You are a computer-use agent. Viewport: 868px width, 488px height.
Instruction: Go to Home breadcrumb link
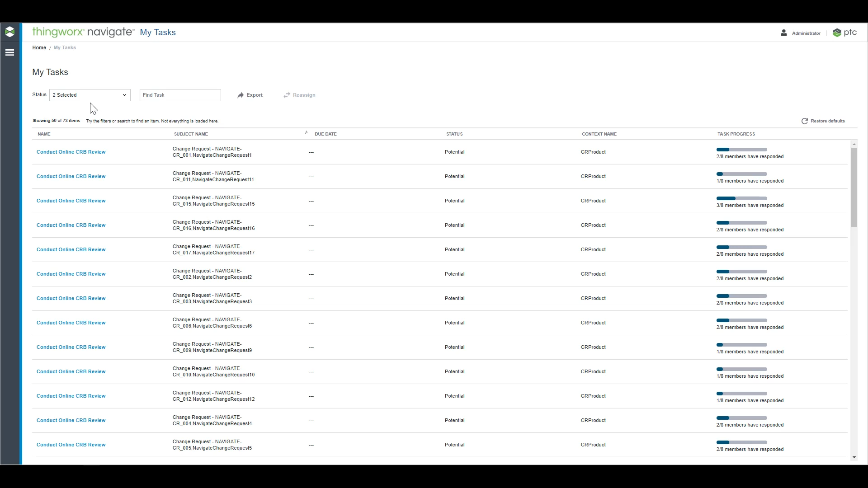point(39,47)
